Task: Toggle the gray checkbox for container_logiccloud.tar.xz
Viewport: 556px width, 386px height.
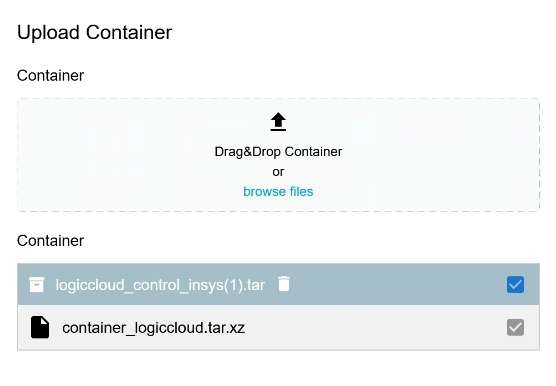Action: 515,327
